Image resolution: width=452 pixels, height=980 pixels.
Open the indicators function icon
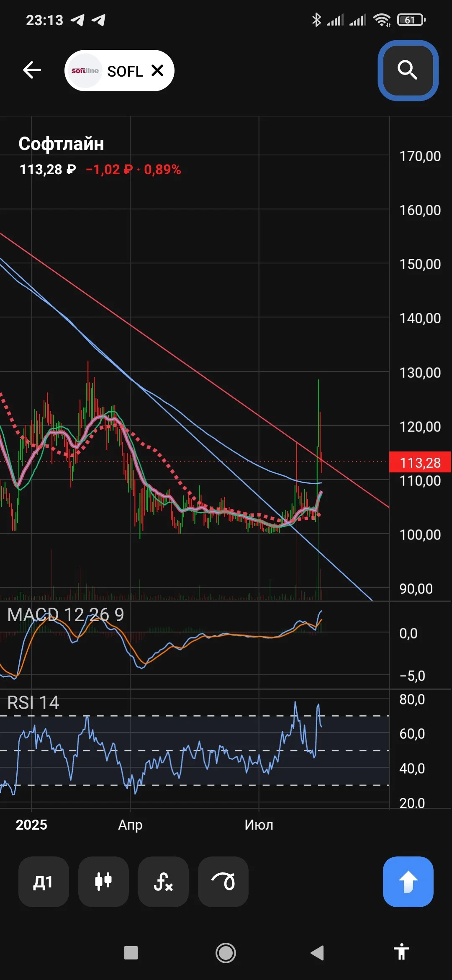click(x=163, y=882)
